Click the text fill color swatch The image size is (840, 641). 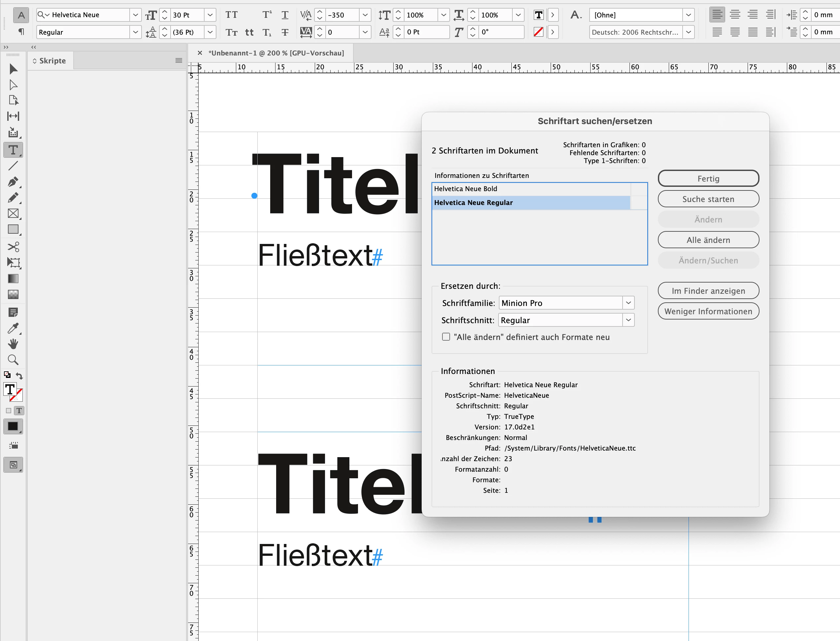(10, 389)
